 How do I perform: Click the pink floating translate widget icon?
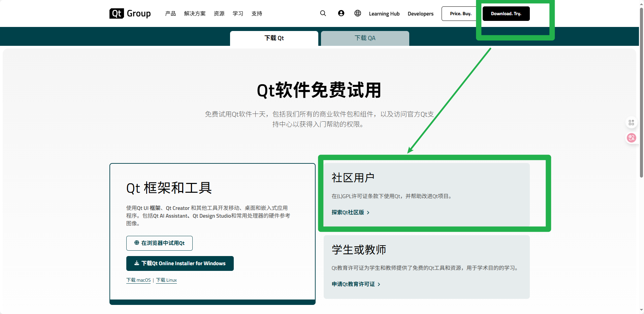pos(632,138)
